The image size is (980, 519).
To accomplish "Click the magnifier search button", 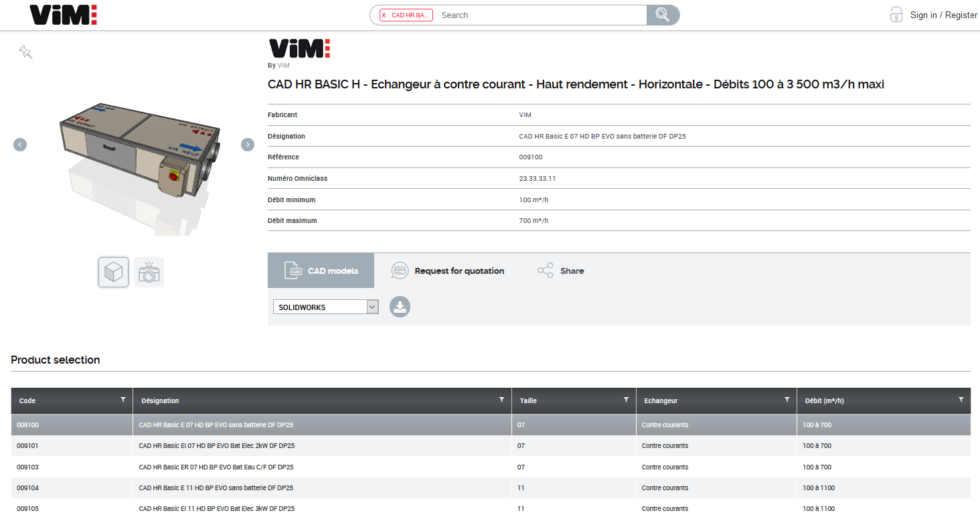I will point(662,15).
